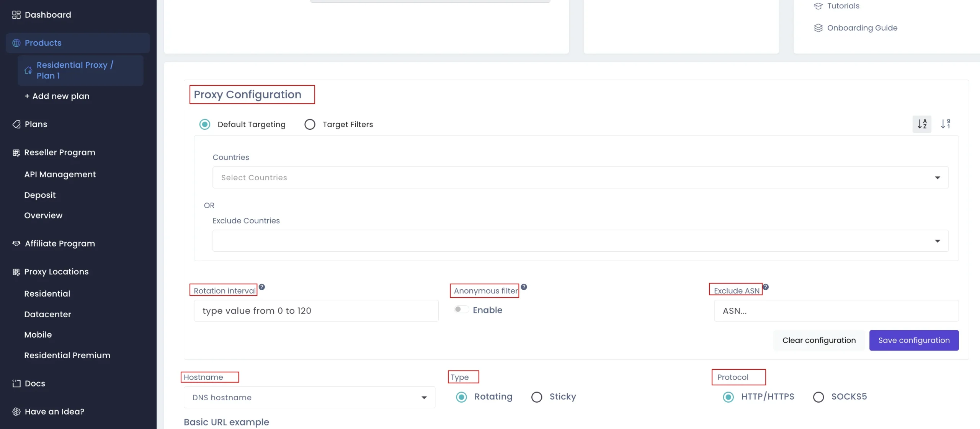The width and height of the screenshot is (980, 429).
Task: Enable the Anonymous filter switch
Action: tap(461, 310)
